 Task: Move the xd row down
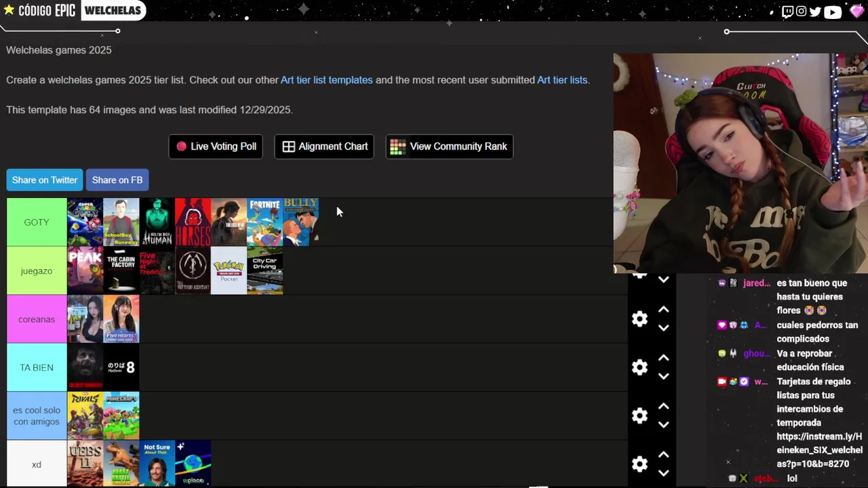click(x=664, y=473)
